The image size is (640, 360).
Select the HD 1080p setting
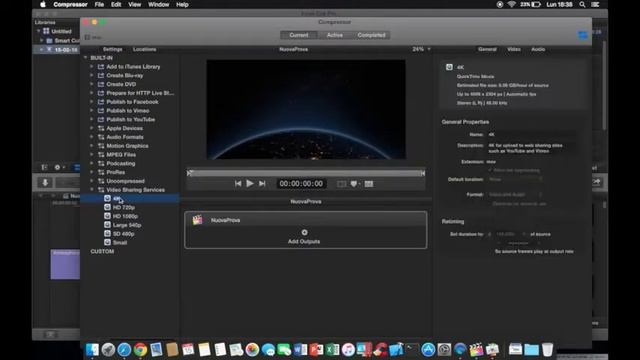pyautogui.click(x=125, y=216)
